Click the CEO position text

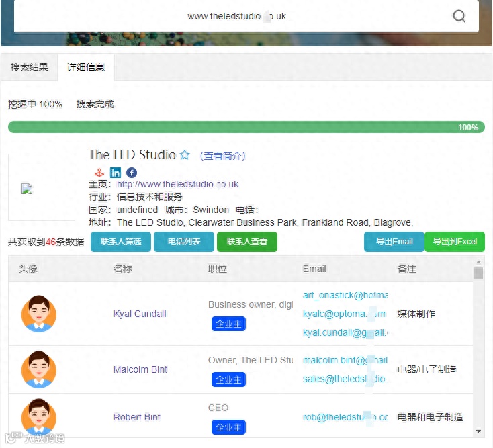point(218,408)
